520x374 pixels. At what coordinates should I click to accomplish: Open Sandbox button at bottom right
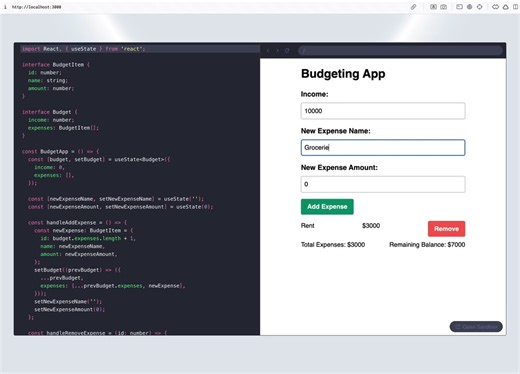[x=476, y=327]
